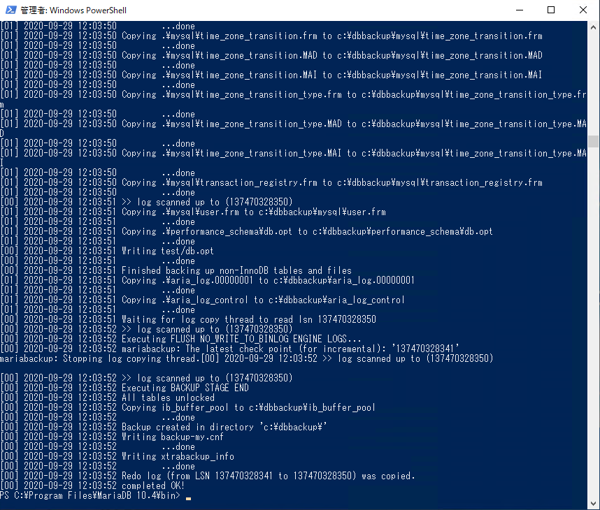Viewport: 600px width, 510px height.
Task: Click 'Copying .\aria_log.00000001' line
Action: pyautogui.click(x=207, y=280)
